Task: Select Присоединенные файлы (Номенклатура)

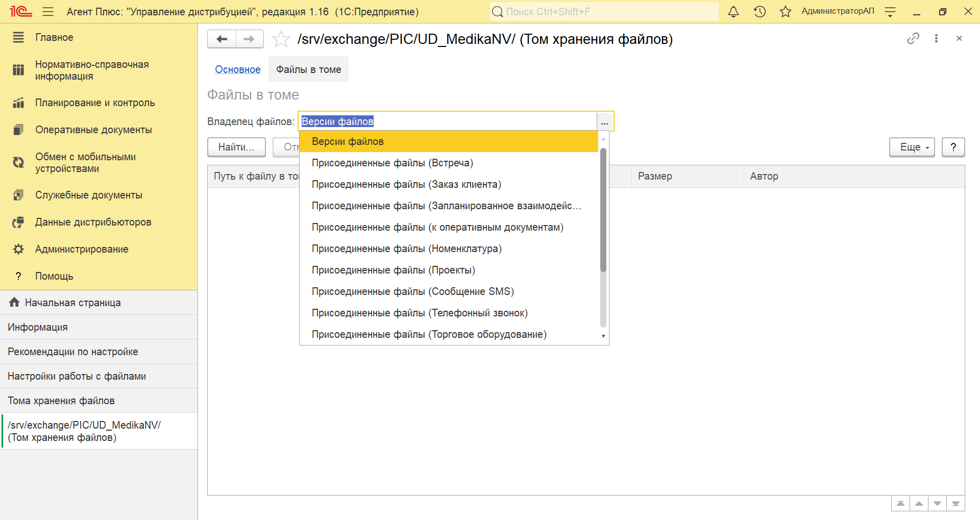Action: [x=449, y=249]
